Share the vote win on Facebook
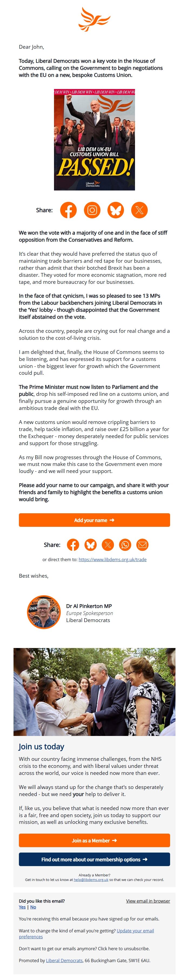 coord(68,210)
